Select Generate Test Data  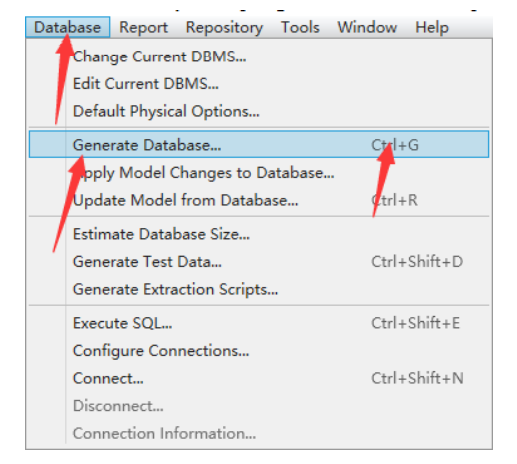pos(259,262)
